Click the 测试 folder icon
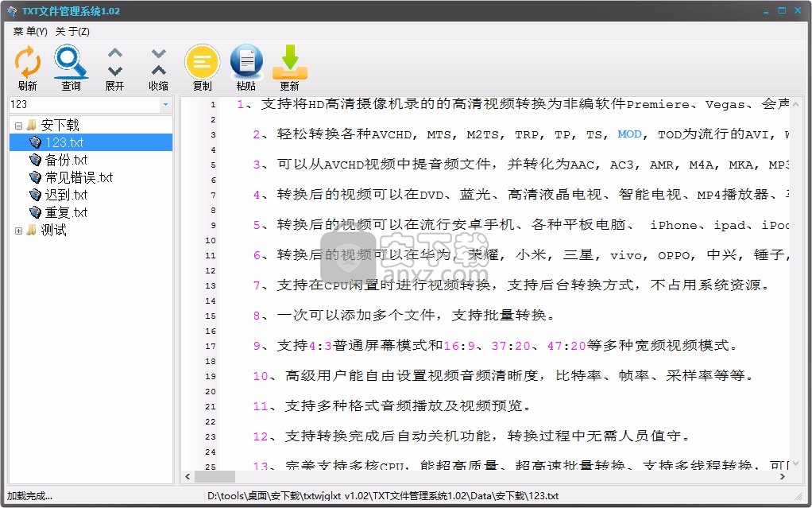Screen dimensions: 812x508 coord(32,231)
